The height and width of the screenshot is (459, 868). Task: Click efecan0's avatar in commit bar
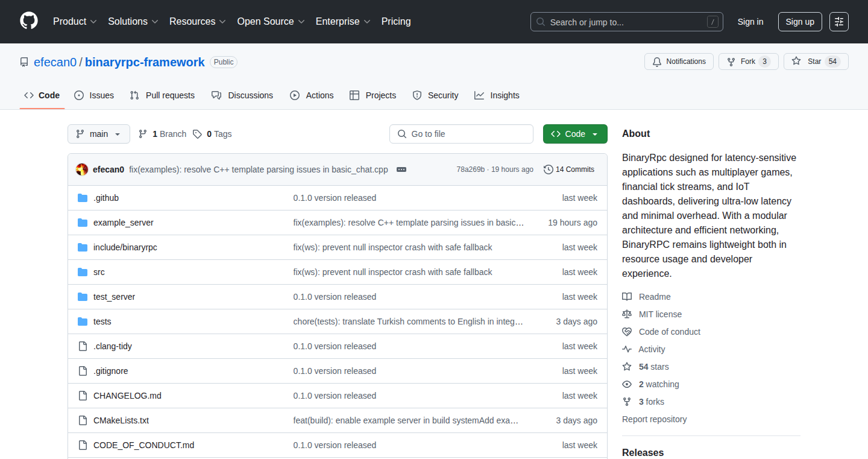82,169
